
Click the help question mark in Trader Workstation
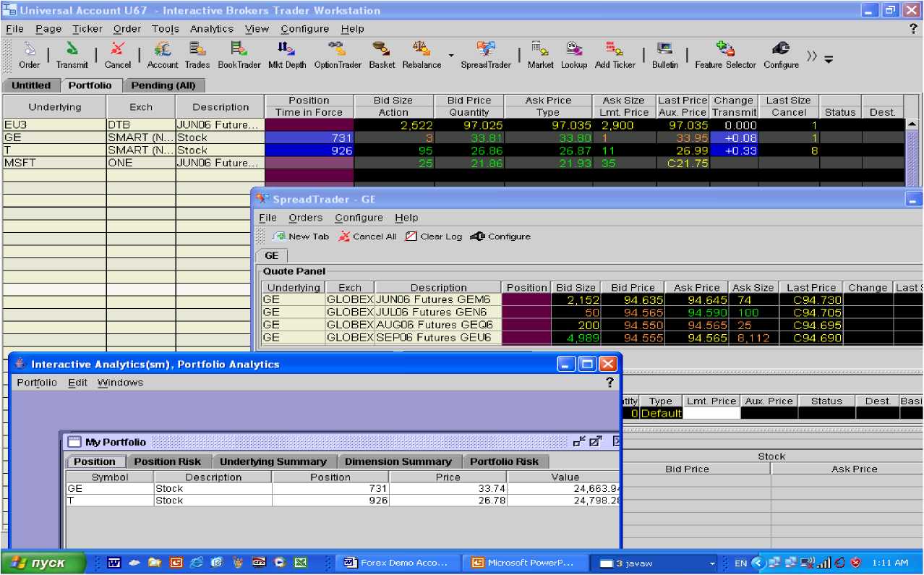pyautogui.click(x=913, y=29)
